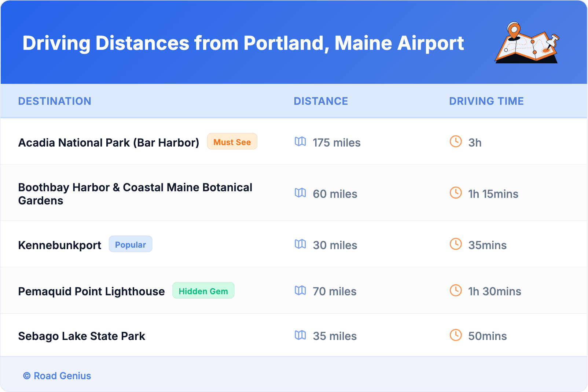Select Sebago Lake State Park destination

click(82, 336)
